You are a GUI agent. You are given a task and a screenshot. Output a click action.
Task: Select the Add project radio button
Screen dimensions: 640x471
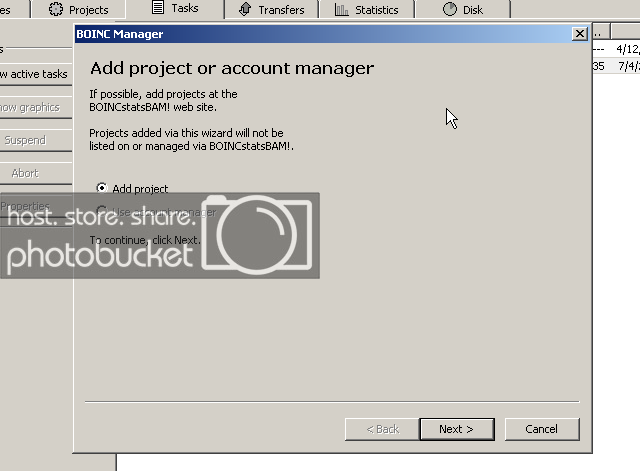pyautogui.click(x=101, y=188)
